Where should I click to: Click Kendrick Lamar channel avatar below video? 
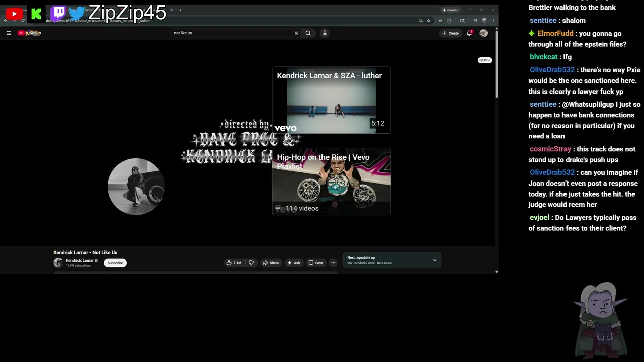pyautogui.click(x=58, y=263)
